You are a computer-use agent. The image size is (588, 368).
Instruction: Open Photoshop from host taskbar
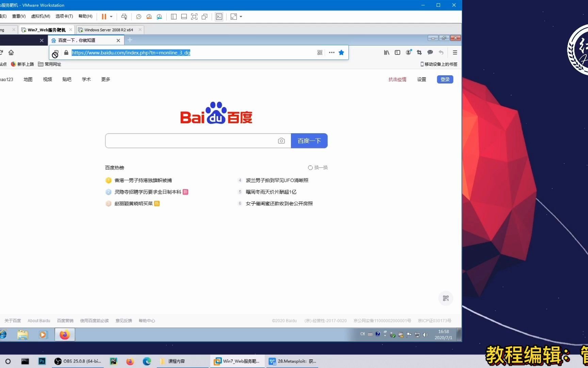coord(42,361)
